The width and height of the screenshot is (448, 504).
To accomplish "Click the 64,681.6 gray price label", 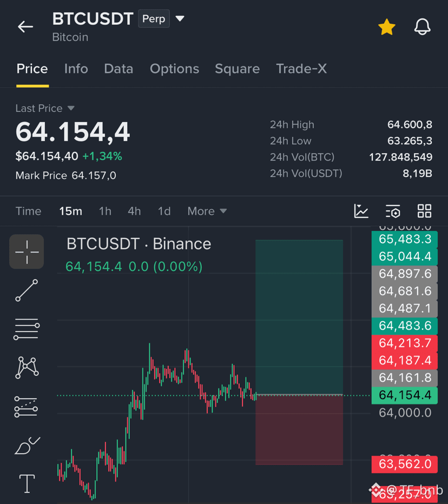I will pos(405,291).
